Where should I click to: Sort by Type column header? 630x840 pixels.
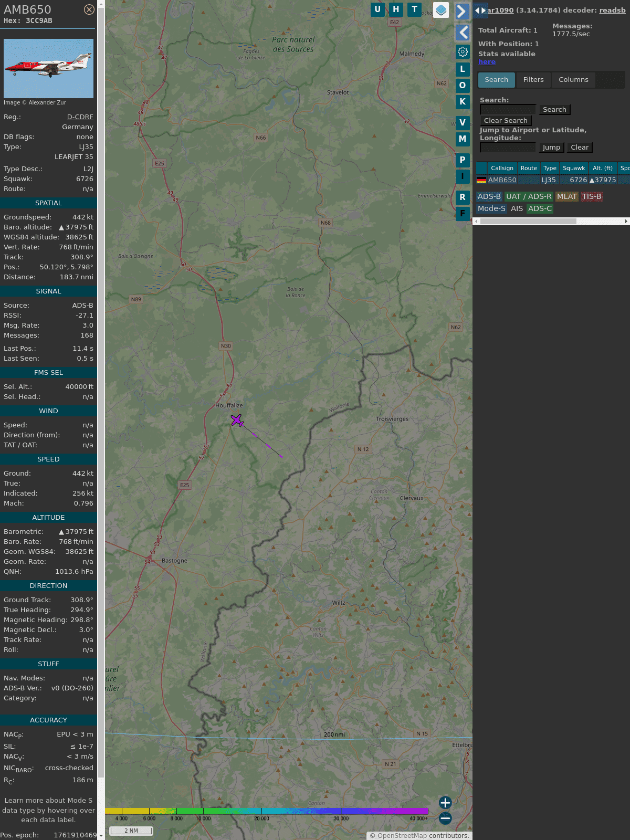[550, 168]
